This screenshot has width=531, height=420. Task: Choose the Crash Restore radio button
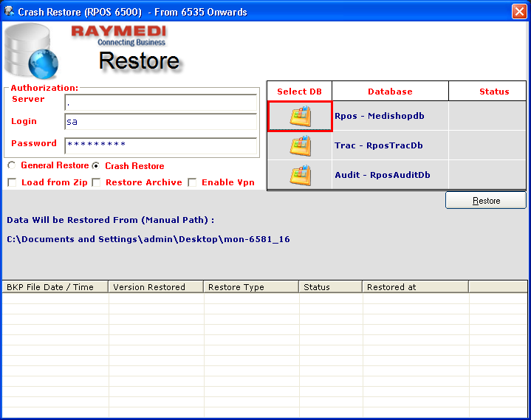coord(96,166)
